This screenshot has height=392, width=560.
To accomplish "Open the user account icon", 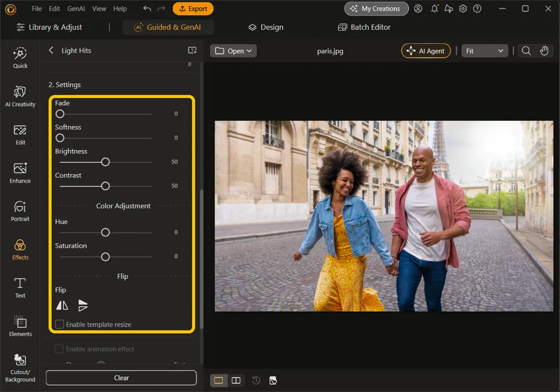I will tap(418, 8).
